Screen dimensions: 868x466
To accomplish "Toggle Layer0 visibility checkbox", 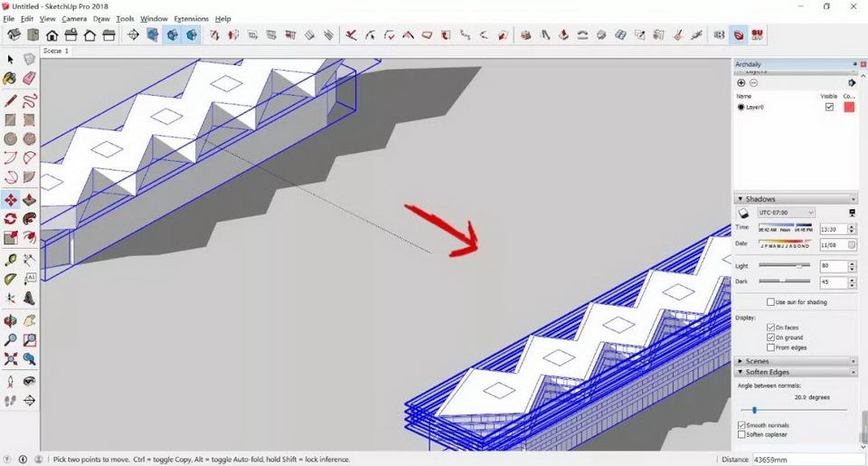I will [x=829, y=107].
